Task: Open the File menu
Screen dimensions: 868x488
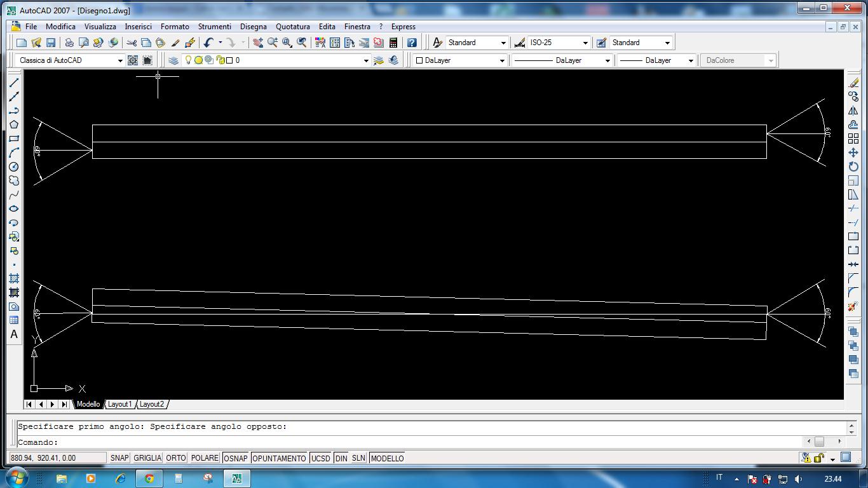Action: tap(31, 27)
